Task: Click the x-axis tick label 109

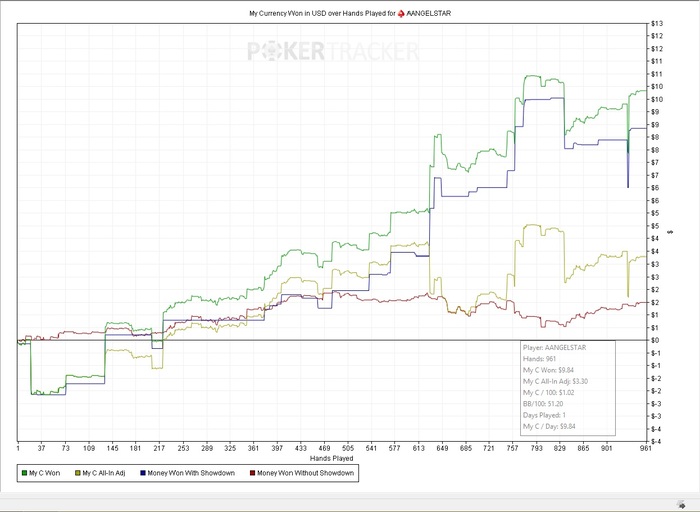Action: coord(89,448)
